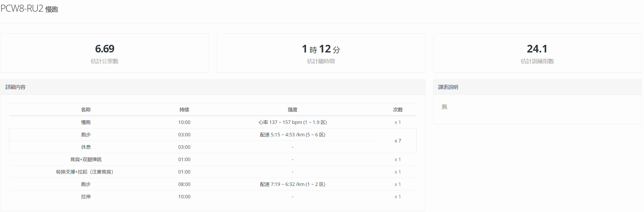
Task: Click the 强度 column header
Action: click(292, 109)
